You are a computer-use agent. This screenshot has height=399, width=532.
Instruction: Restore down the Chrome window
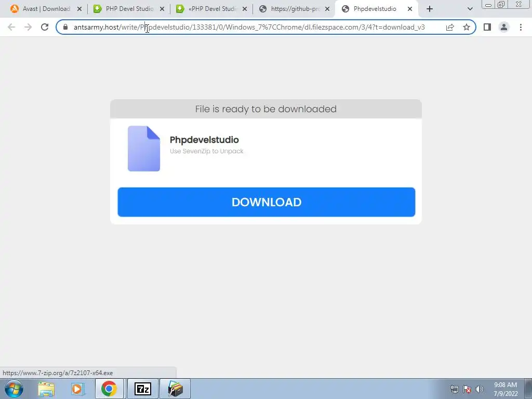(501, 5)
